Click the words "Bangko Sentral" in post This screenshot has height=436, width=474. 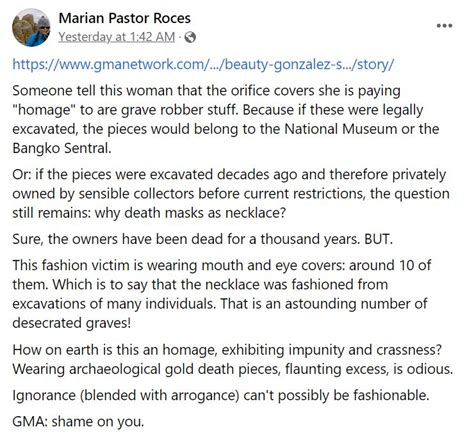[x=62, y=148]
